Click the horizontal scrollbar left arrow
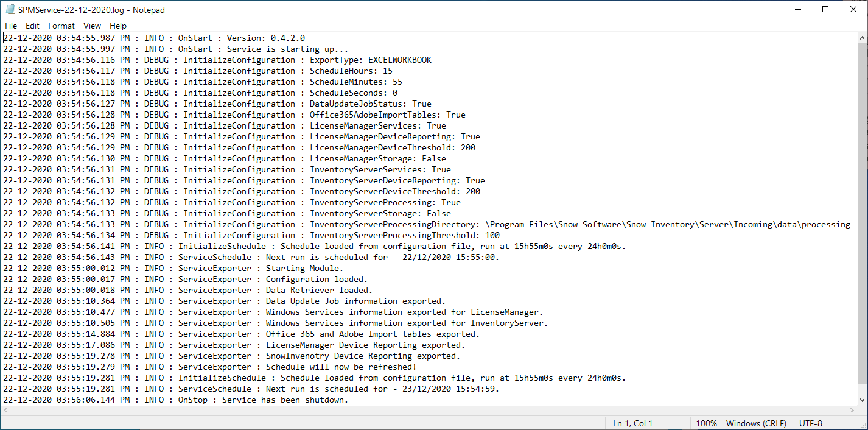Viewport: 868px width, 430px height. click(6, 411)
